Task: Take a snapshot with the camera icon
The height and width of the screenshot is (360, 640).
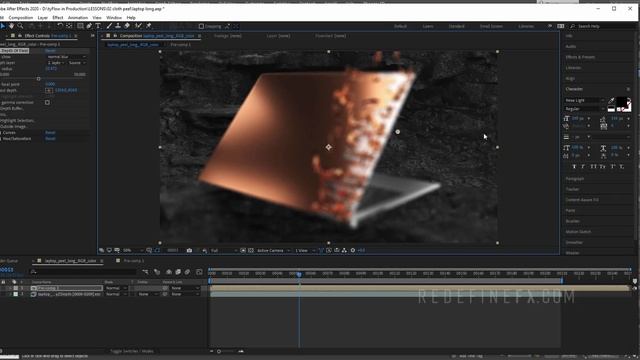Action: 189,250
